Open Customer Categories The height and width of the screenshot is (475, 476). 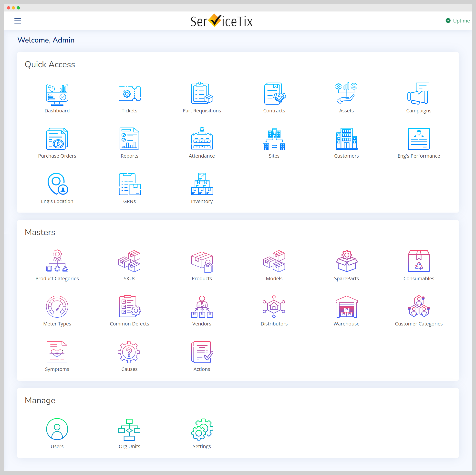click(x=419, y=306)
